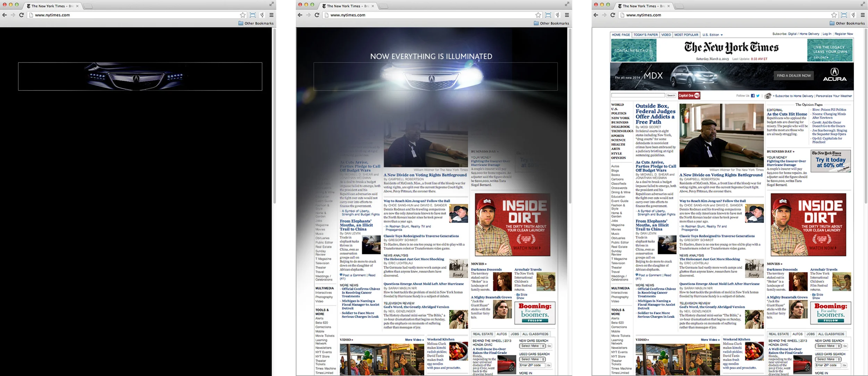Open the video thumbnail under VIDEO in right window
The height and width of the screenshot is (376, 868).
(x=677, y=359)
